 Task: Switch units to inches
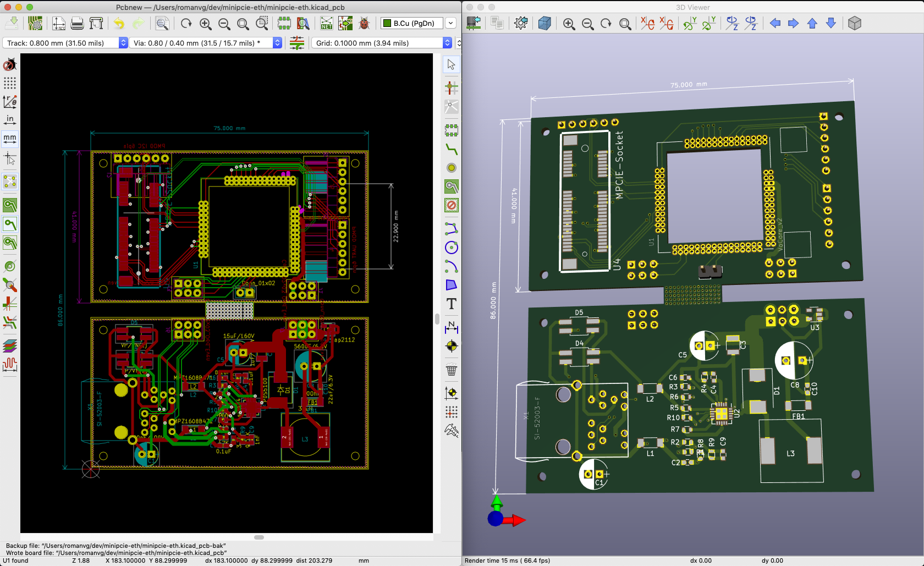pyautogui.click(x=10, y=119)
